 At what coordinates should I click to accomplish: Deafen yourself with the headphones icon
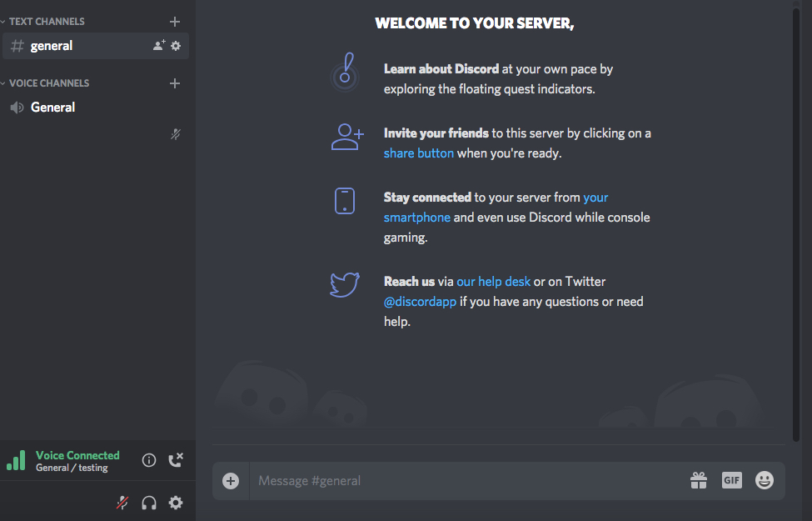(x=148, y=502)
